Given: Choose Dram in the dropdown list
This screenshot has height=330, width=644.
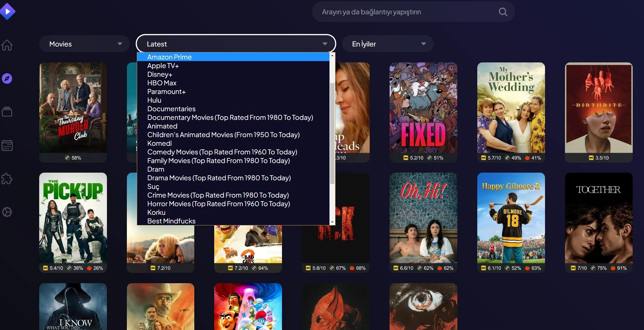Looking at the screenshot, I should click(233, 169).
